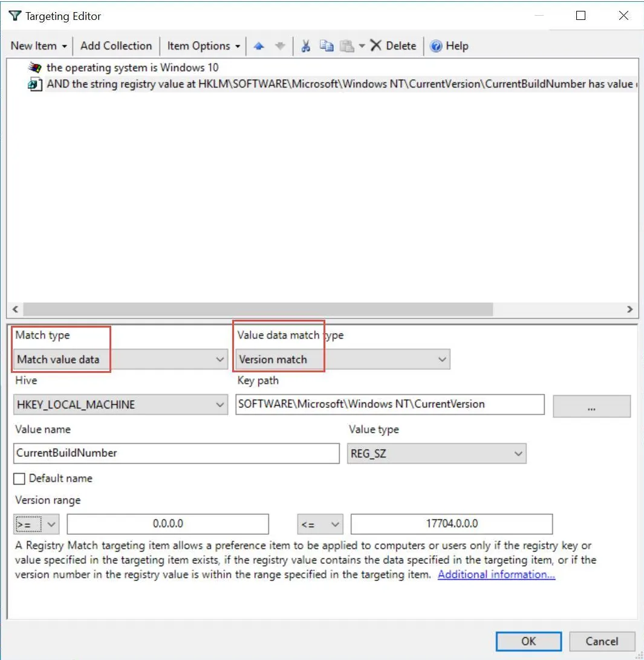This screenshot has width=644, height=660.
Task: Open the Value type REG_SZ dropdown
Action: [x=437, y=453]
